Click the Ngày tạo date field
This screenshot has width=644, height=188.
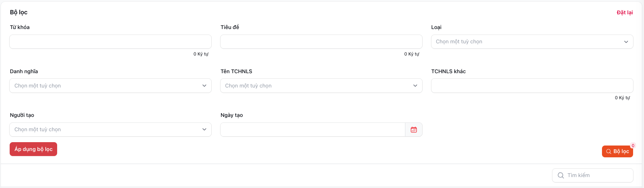tap(312, 130)
